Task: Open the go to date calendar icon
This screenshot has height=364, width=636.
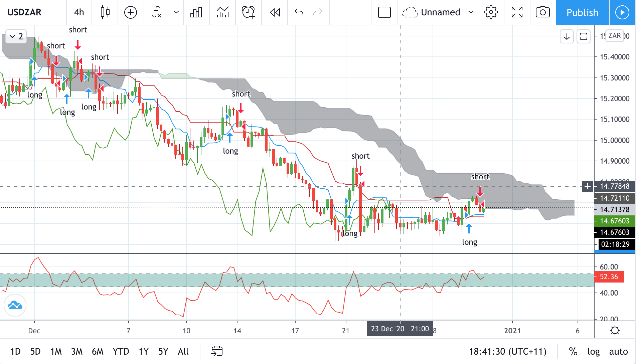Action: 217,351
